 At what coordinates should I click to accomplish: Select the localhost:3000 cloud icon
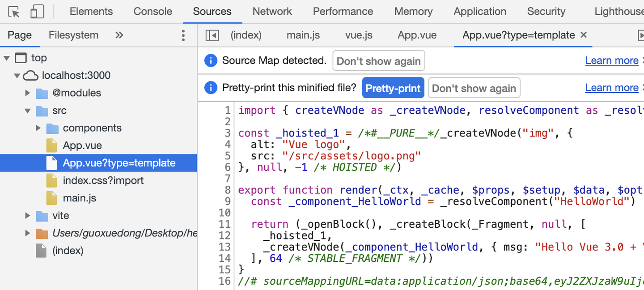tap(30, 75)
